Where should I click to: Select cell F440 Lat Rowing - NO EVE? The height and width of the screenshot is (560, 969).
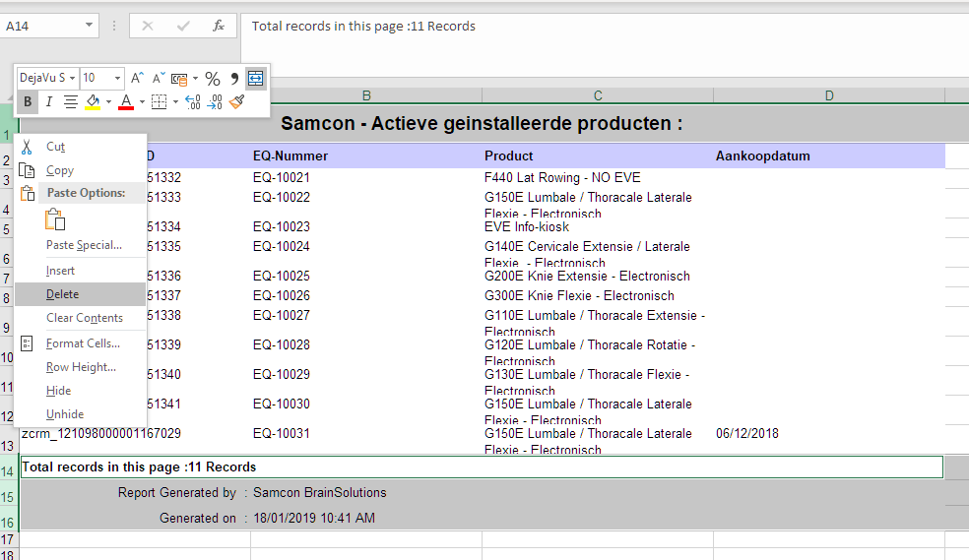coord(598,178)
